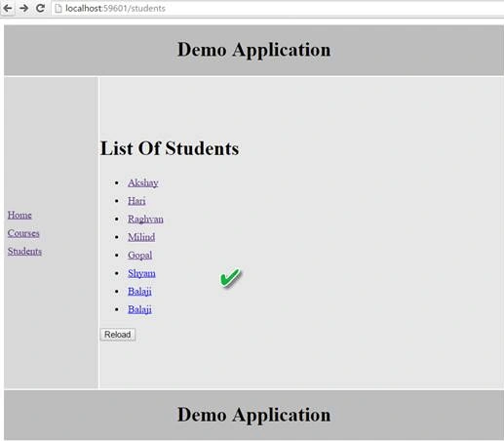Open Raghvan's student page

(145, 220)
